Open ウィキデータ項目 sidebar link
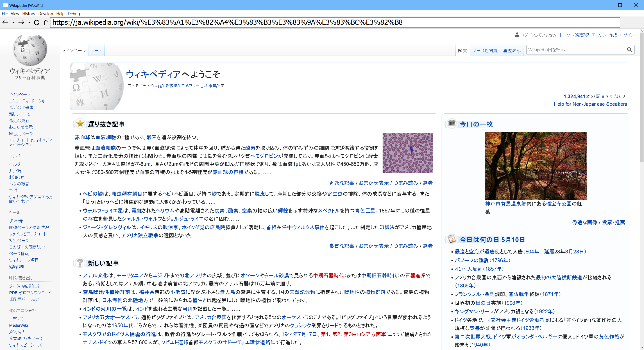Screen dimensions: 644x350 click(x=23, y=260)
